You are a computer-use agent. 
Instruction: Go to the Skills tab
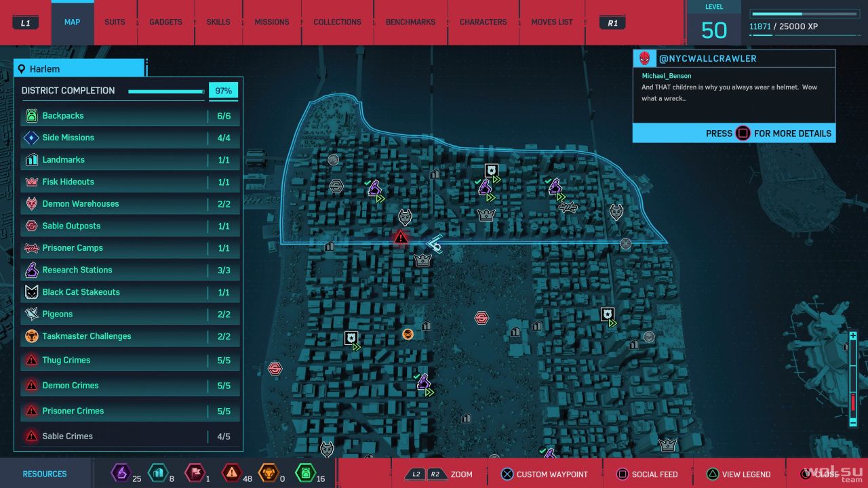(218, 22)
